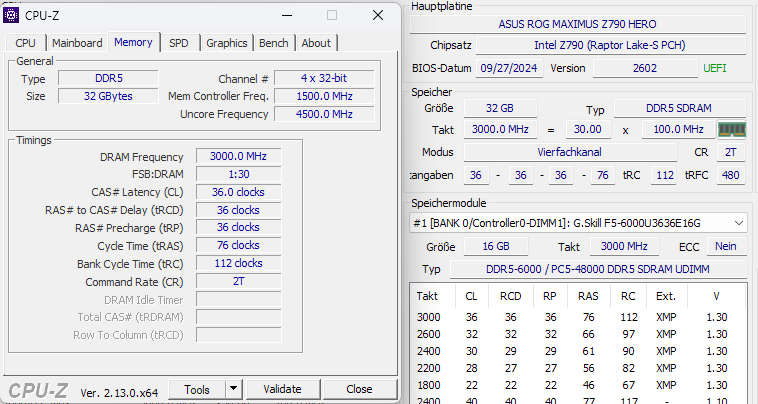Click the Tools button
This screenshot has height=404, width=758.
[197, 390]
